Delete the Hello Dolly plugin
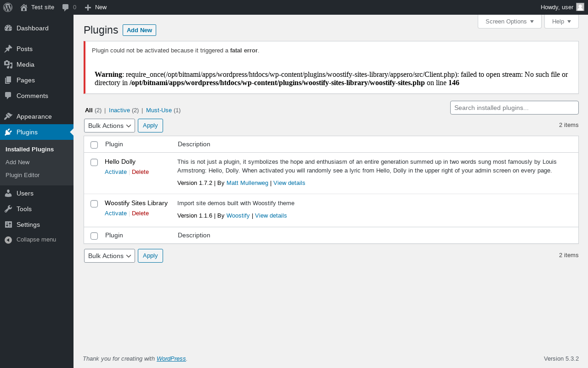The height and width of the screenshot is (368, 588). (x=140, y=172)
